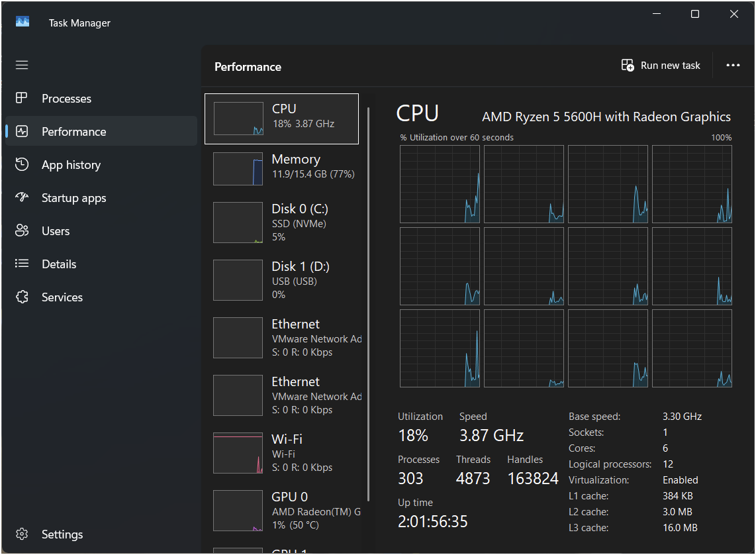Click the Threads count 4873
The width and height of the screenshot is (756, 555).
tap(473, 478)
